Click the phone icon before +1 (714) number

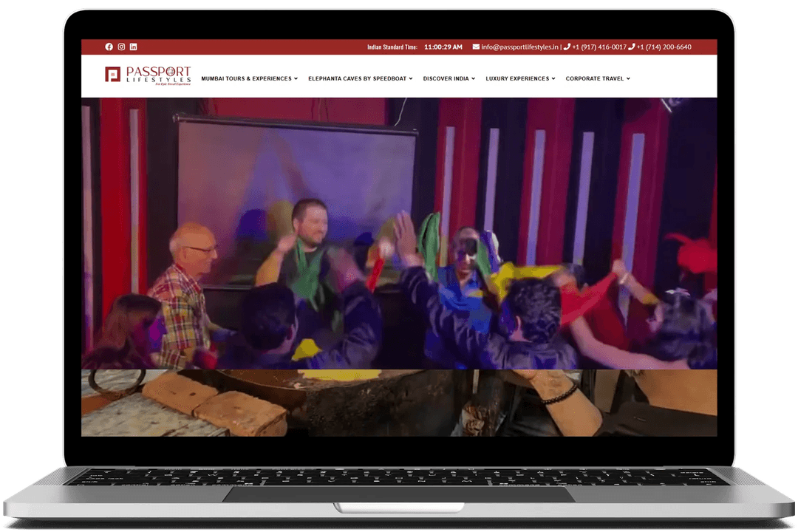[x=632, y=47]
